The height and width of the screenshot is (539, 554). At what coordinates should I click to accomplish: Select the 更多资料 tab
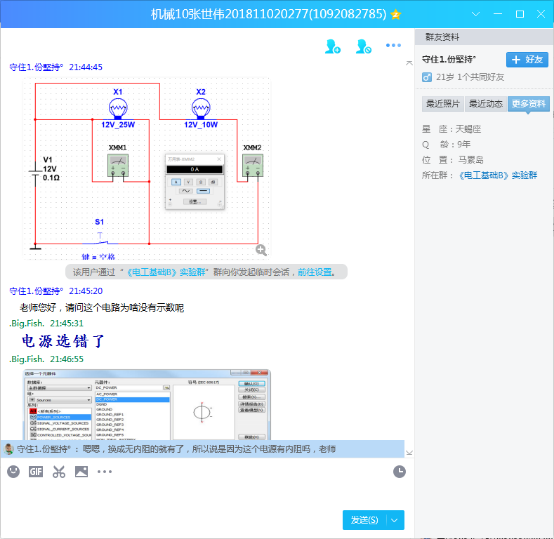pyautogui.click(x=529, y=104)
